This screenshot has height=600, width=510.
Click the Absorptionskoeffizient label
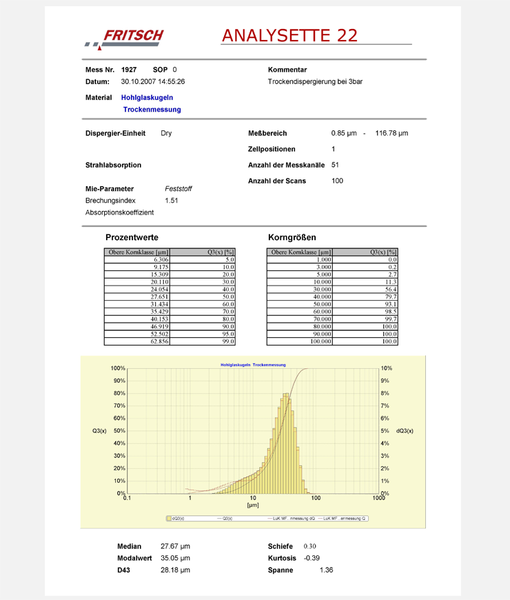[120, 212]
